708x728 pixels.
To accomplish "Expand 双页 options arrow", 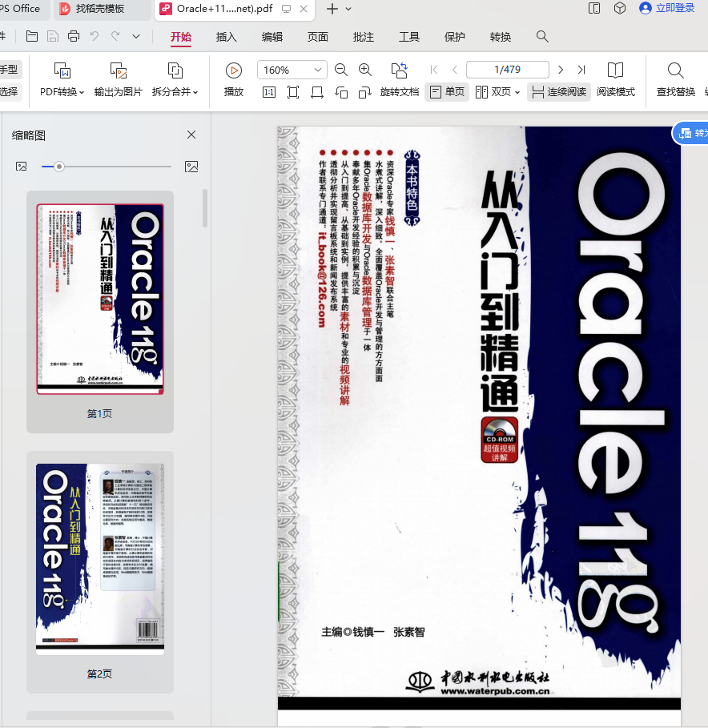I will (x=517, y=92).
